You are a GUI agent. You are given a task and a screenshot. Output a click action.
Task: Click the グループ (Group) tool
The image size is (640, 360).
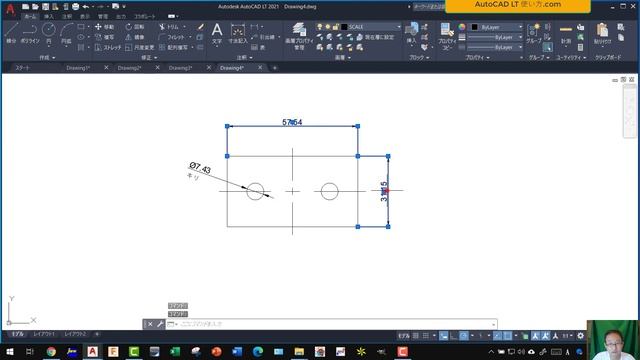pyautogui.click(x=533, y=33)
